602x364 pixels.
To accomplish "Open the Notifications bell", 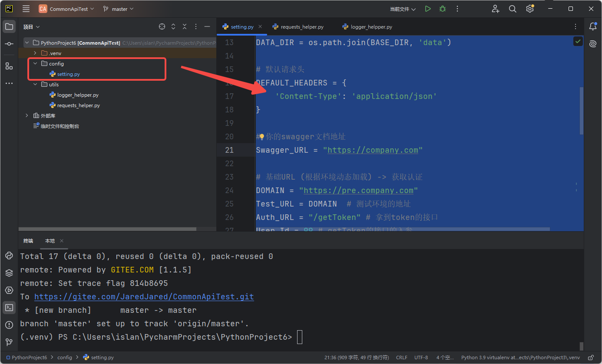I will click(x=593, y=26).
